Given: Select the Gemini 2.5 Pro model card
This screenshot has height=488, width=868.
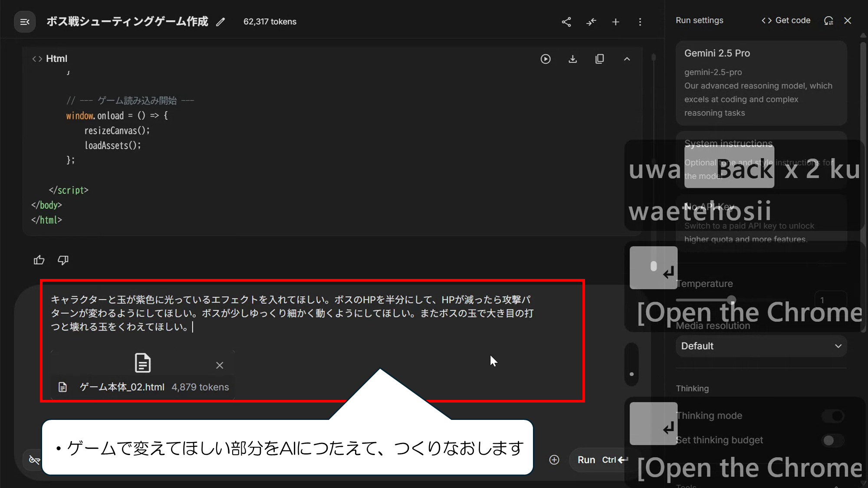Looking at the screenshot, I should pos(761,83).
